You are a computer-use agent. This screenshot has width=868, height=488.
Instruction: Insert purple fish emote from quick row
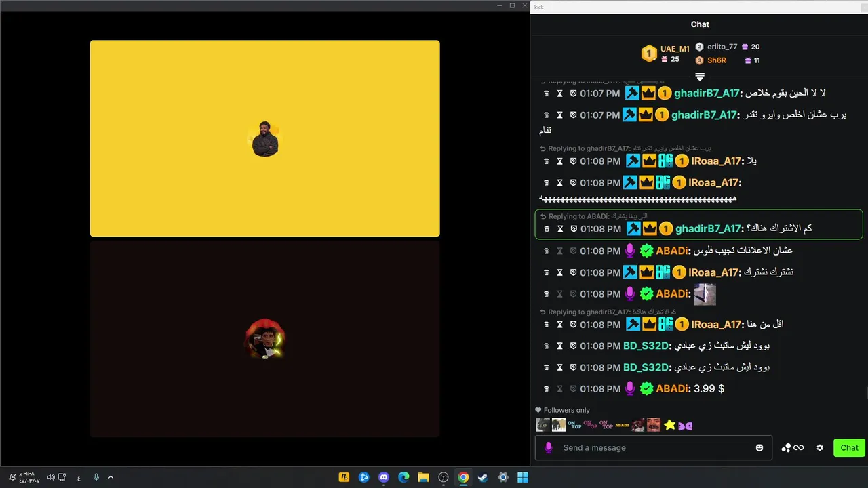[686, 426]
